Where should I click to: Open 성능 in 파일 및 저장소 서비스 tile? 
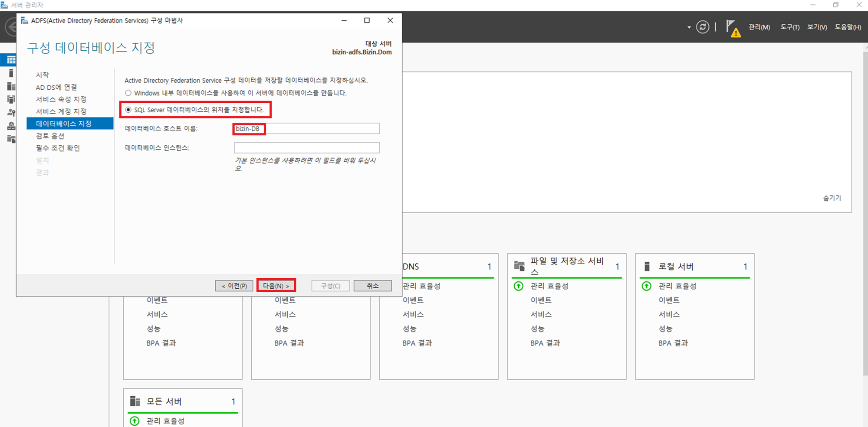tap(537, 329)
